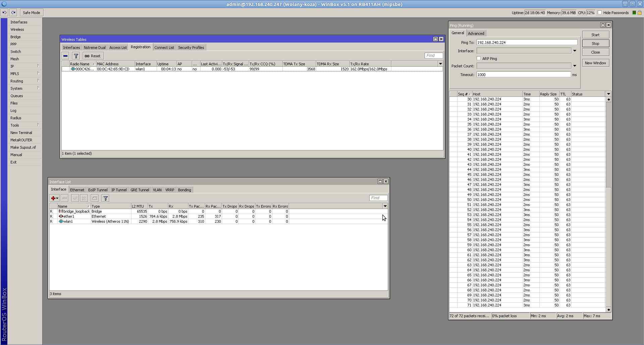Screen dimensions: 644x345
Task: Switch to Nstreme Dual tab
Action: (95, 48)
